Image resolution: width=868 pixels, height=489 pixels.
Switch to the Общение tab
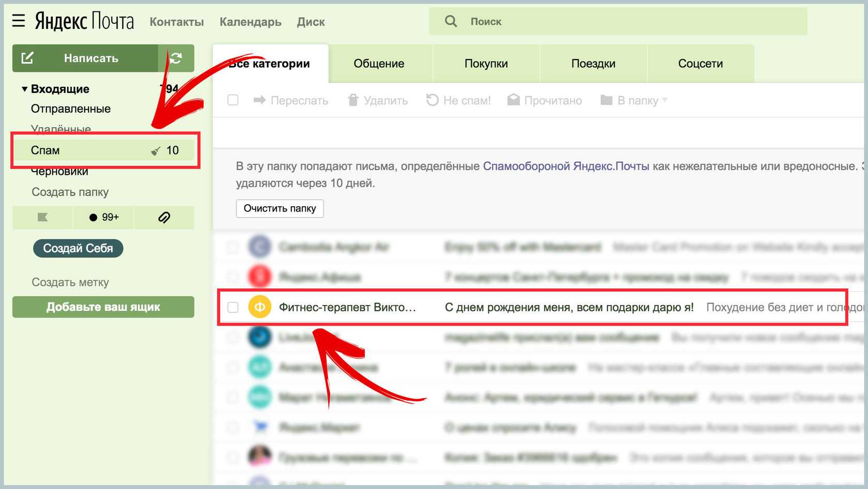[x=379, y=64]
